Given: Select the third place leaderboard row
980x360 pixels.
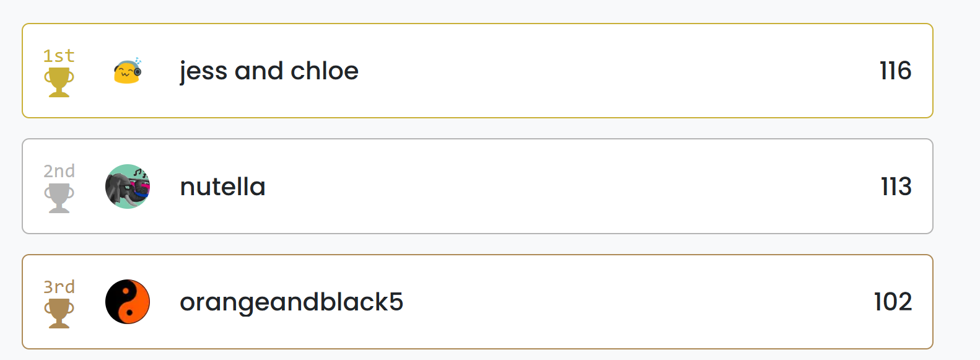Looking at the screenshot, I should pos(478,302).
